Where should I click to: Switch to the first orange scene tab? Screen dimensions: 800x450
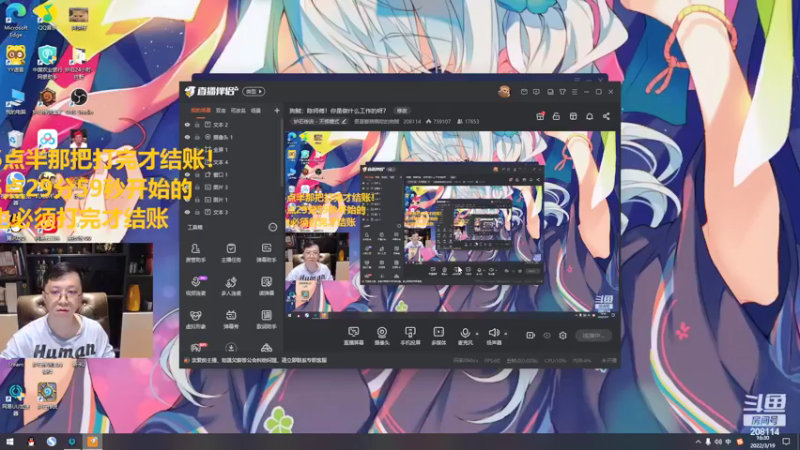[x=201, y=110]
